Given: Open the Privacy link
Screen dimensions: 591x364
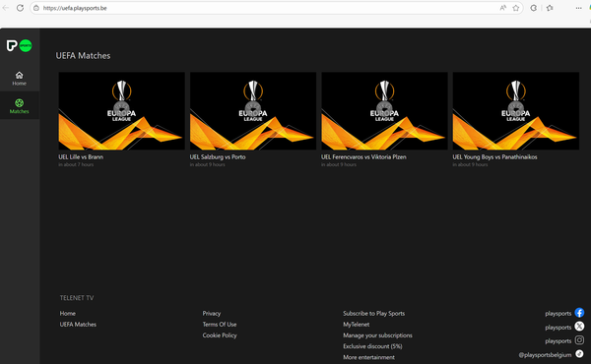Looking at the screenshot, I should [212, 313].
